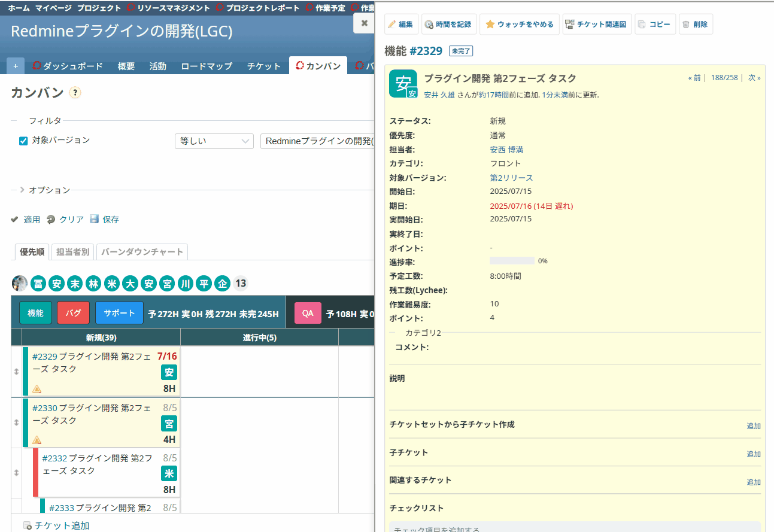774x532 pixels.
Task: Click the trash Delete (削除) button
Action: coord(696,25)
